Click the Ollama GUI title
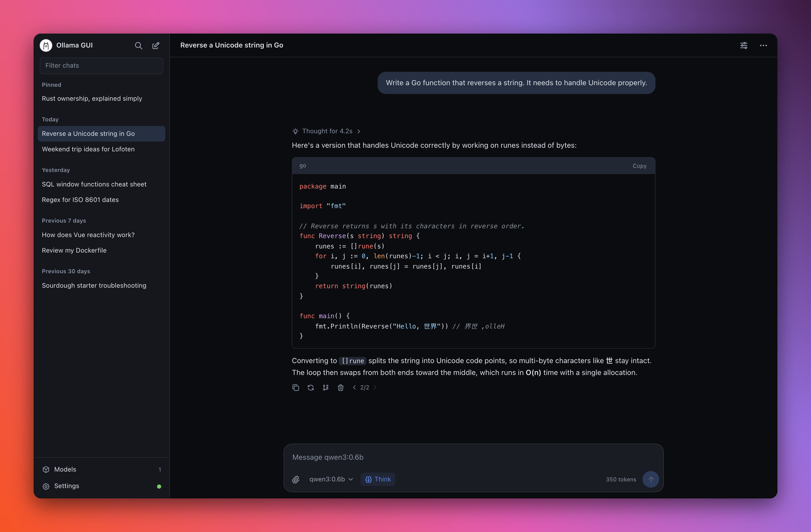This screenshot has height=532, width=811. [74, 45]
